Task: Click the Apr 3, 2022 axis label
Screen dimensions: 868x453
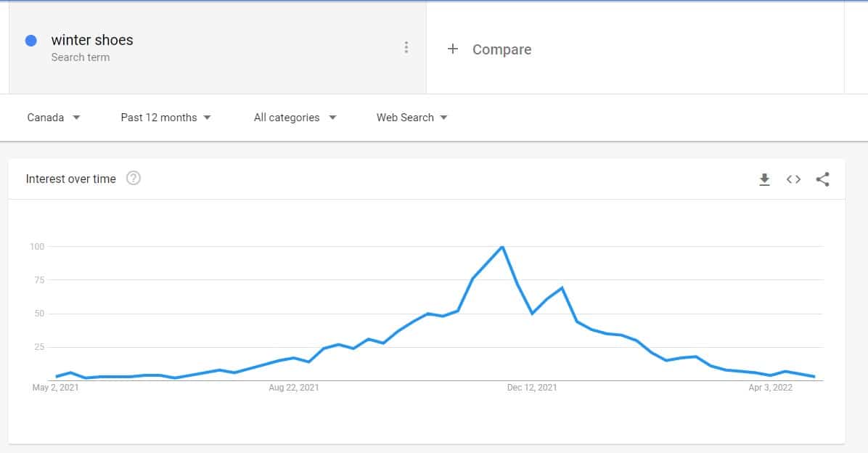Action: pyautogui.click(x=771, y=388)
